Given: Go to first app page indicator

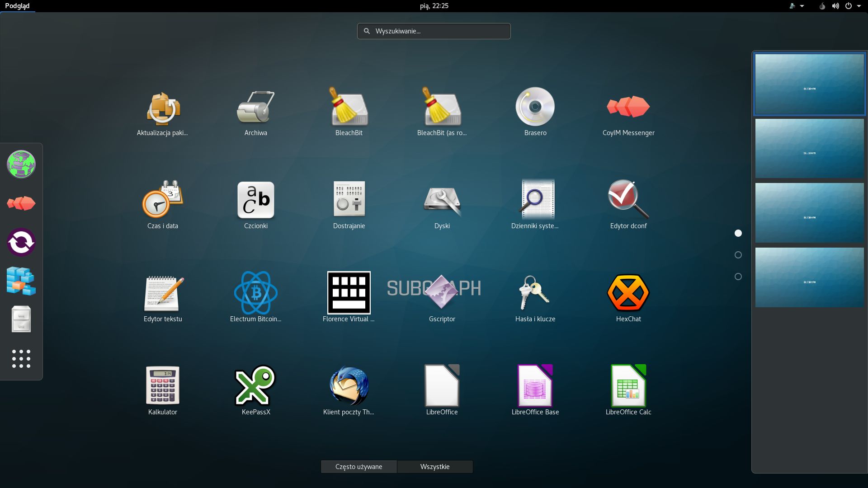Looking at the screenshot, I should (x=738, y=233).
